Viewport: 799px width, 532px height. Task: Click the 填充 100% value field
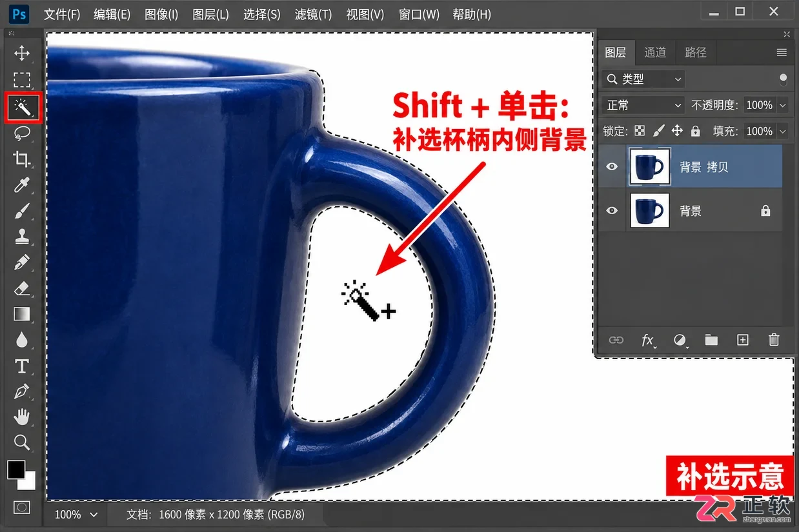pyautogui.click(x=759, y=131)
